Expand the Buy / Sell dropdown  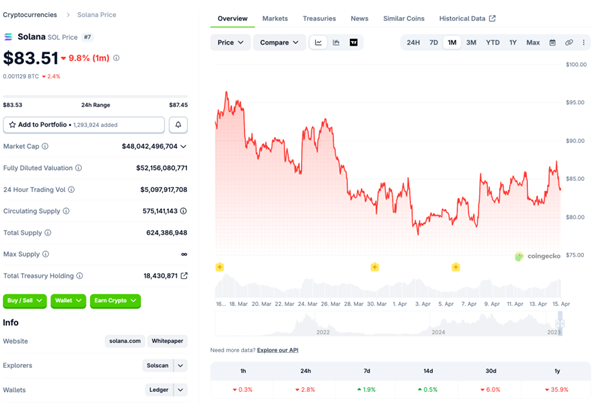(x=25, y=300)
